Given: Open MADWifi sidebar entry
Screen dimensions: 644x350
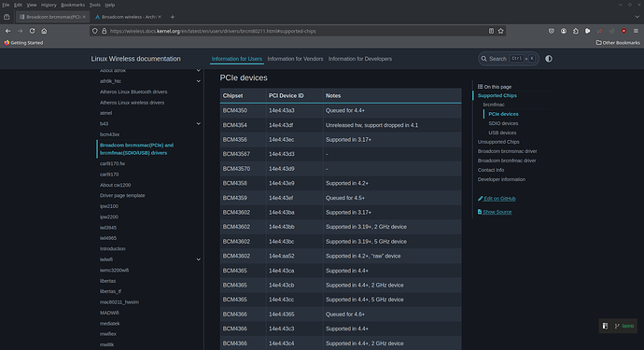Looking at the screenshot, I should click(x=109, y=313).
